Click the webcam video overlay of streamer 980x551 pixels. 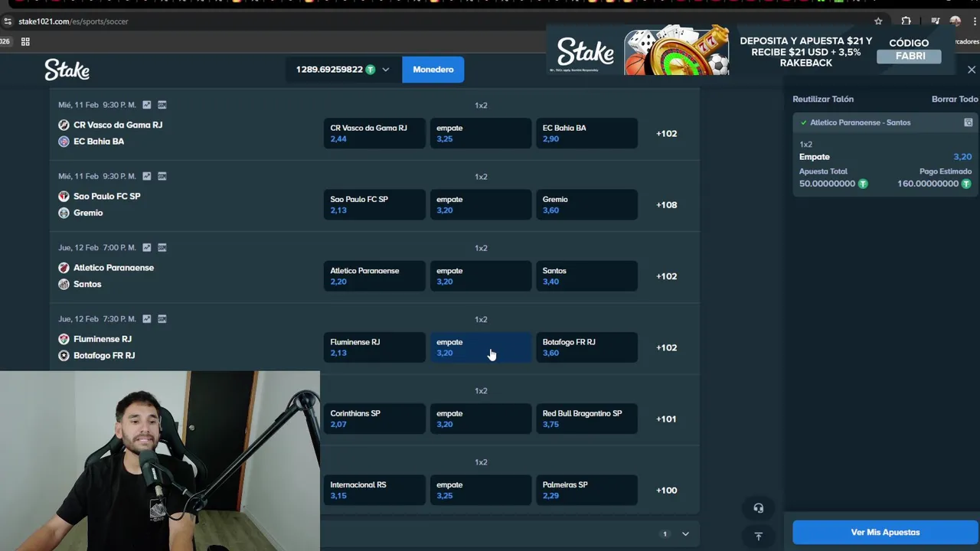point(160,461)
